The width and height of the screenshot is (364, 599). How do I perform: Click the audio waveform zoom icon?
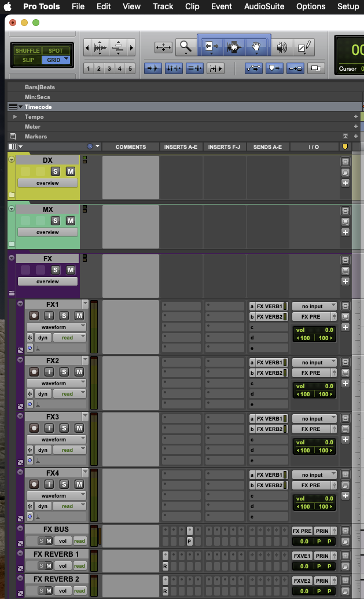click(x=100, y=48)
